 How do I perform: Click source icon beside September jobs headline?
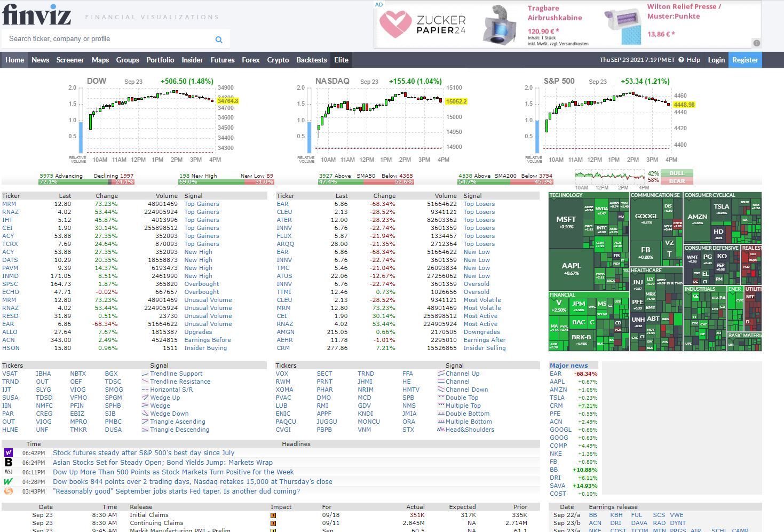tap(9, 491)
